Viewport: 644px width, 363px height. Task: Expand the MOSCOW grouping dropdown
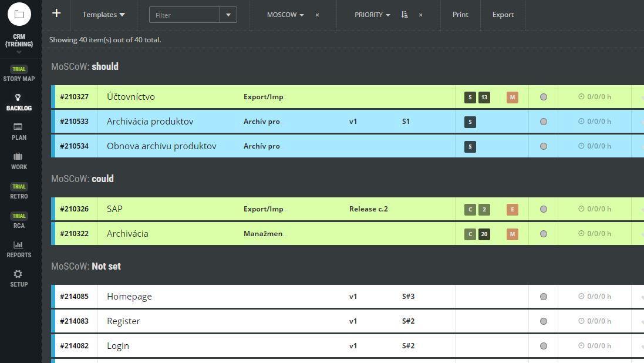coord(285,15)
